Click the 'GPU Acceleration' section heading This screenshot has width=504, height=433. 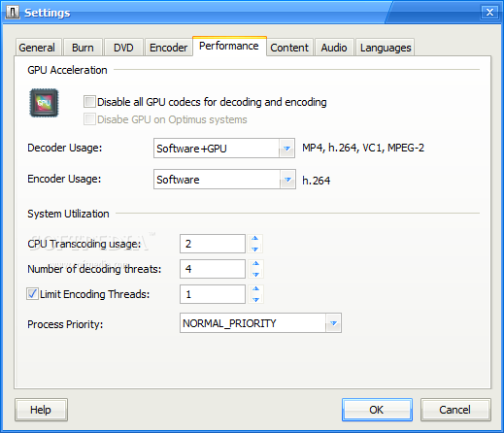click(67, 70)
